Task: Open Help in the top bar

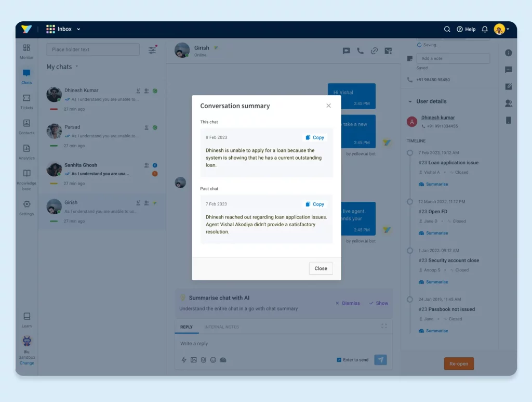Action: coord(466,29)
